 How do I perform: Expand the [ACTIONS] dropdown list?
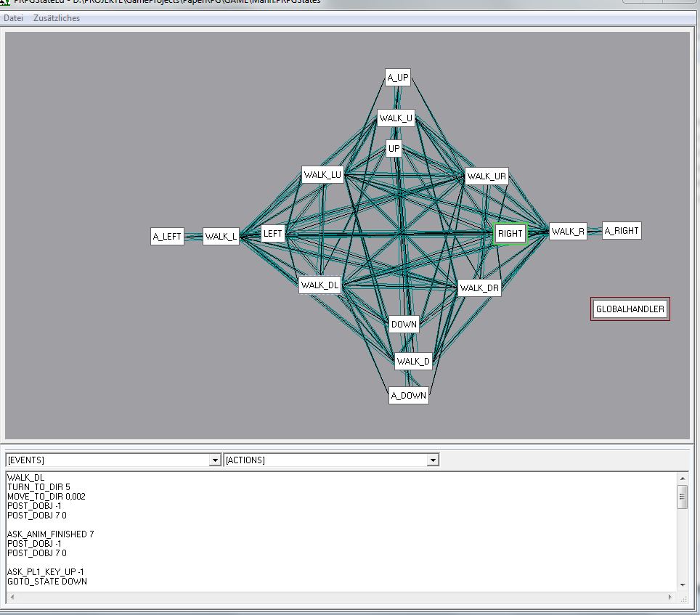(433, 460)
